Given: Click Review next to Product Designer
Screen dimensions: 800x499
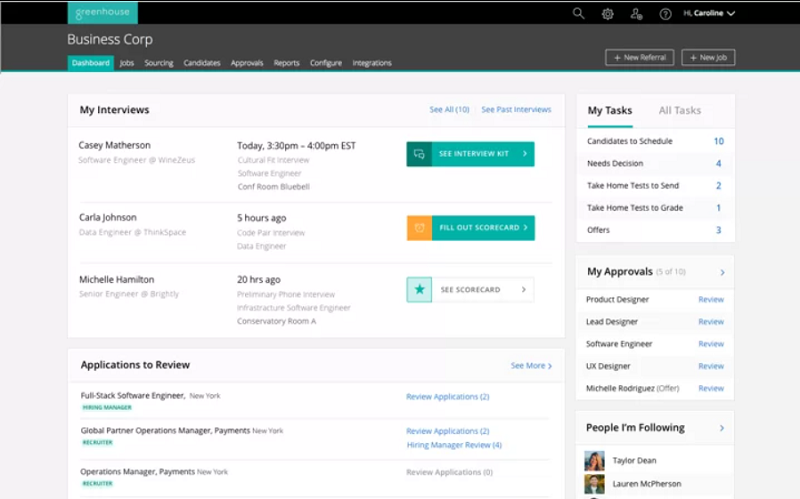Looking at the screenshot, I should 711,300.
